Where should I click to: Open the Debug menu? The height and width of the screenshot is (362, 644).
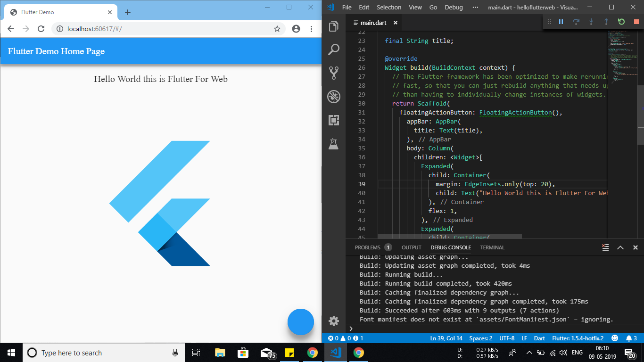(x=454, y=7)
